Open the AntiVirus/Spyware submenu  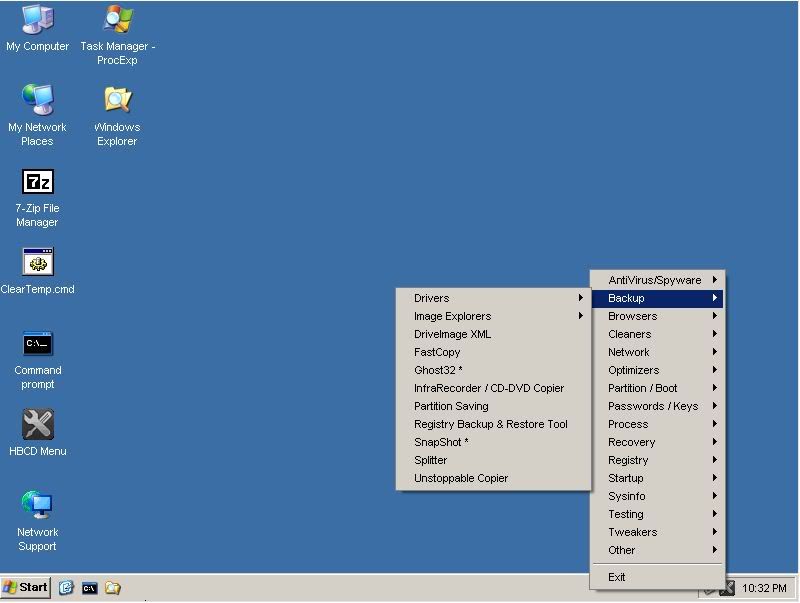coord(657,280)
